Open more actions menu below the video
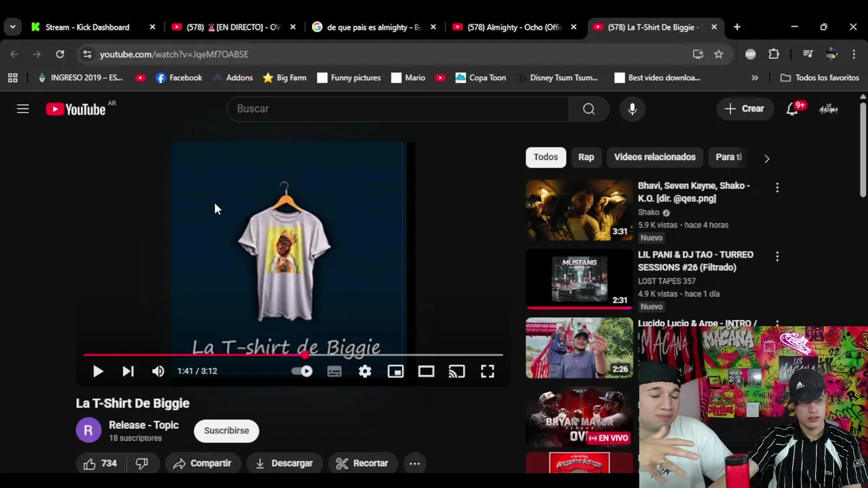This screenshot has width=868, height=488. (x=414, y=464)
